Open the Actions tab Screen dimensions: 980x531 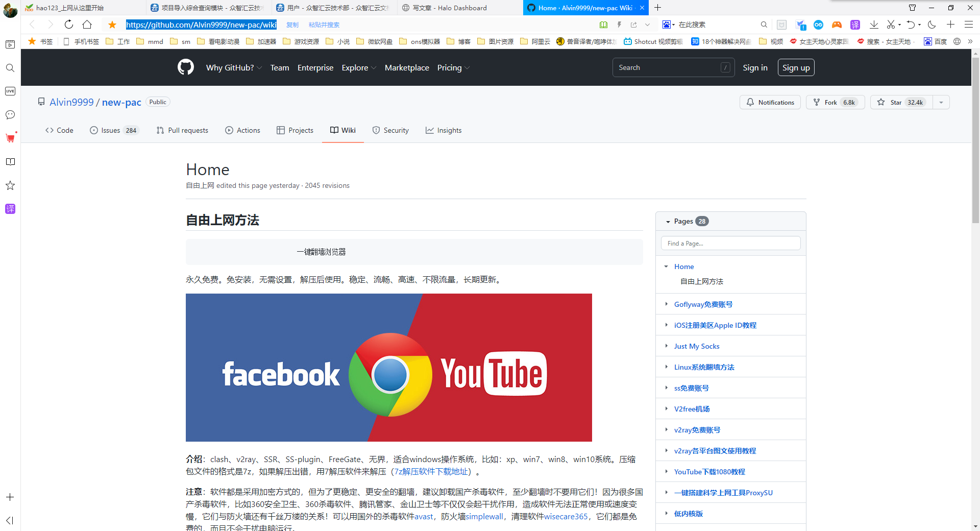(242, 130)
